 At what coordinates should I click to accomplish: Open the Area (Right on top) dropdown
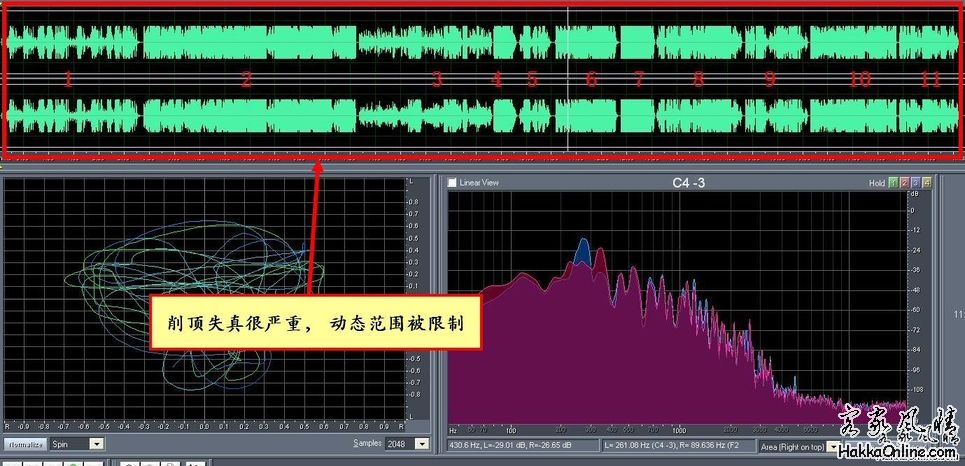coord(832,446)
